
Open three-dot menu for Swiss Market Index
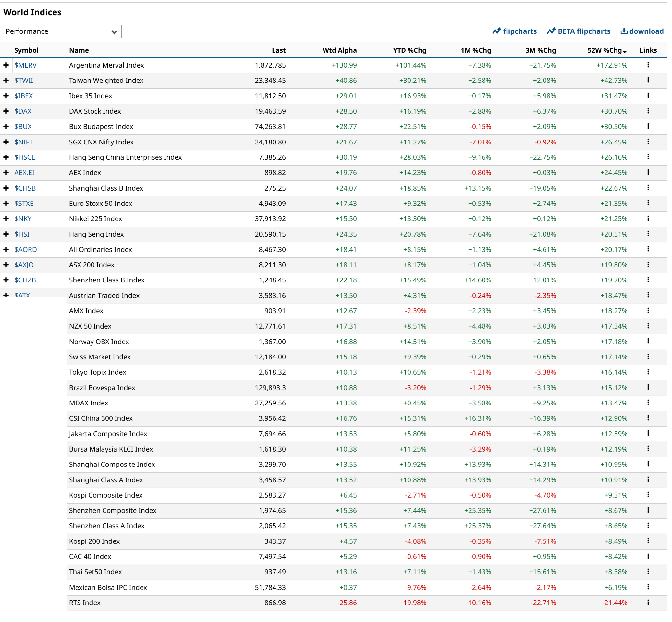click(648, 357)
